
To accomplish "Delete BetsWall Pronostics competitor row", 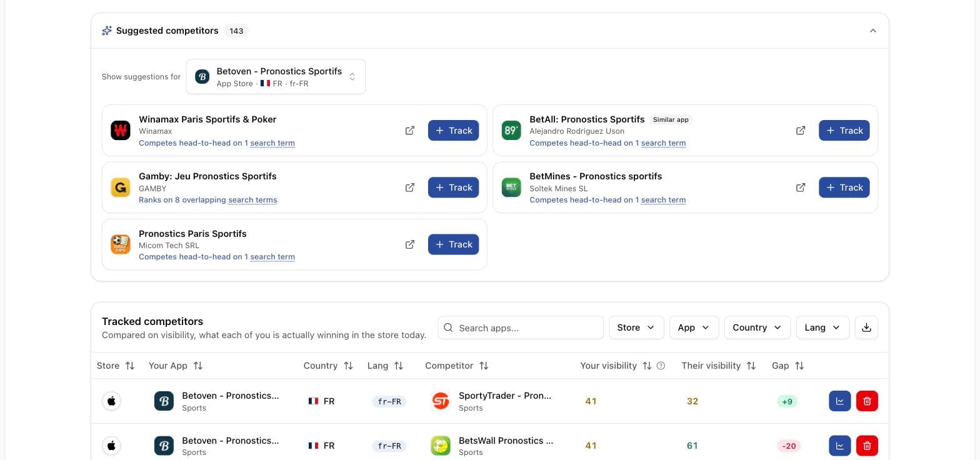I will click(867, 446).
